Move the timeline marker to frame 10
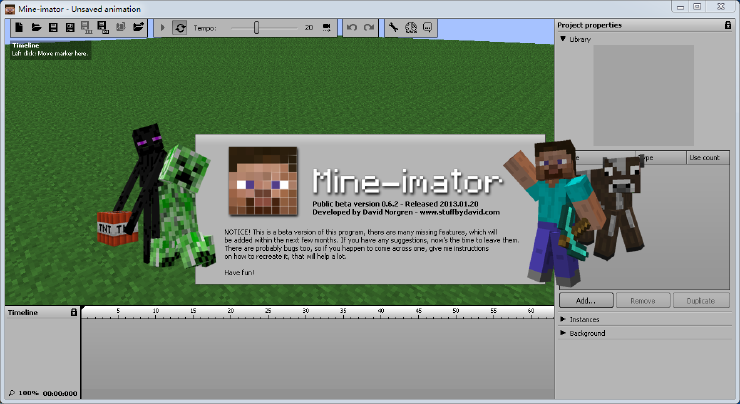The image size is (740, 404). [x=156, y=313]
